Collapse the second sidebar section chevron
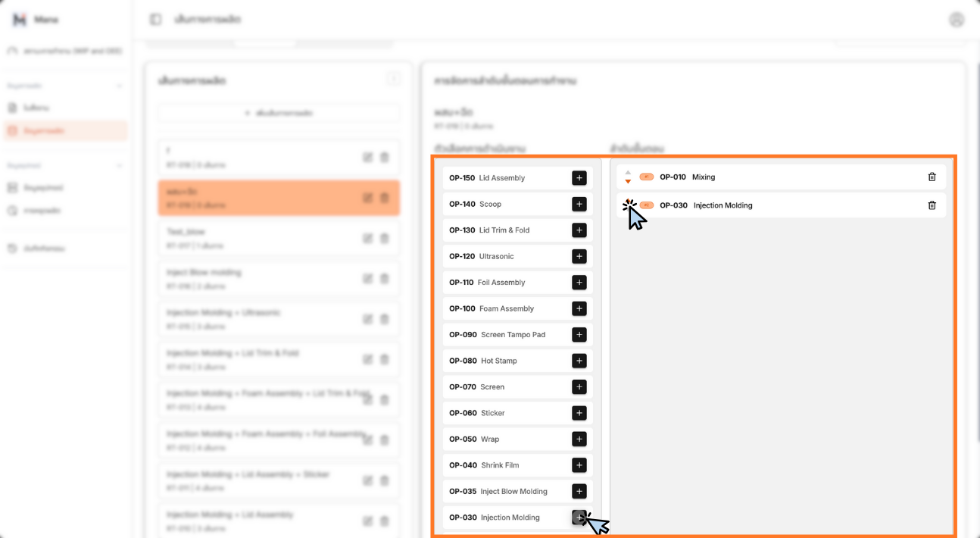This screenshot has height=538, width=980. (119, 165)
